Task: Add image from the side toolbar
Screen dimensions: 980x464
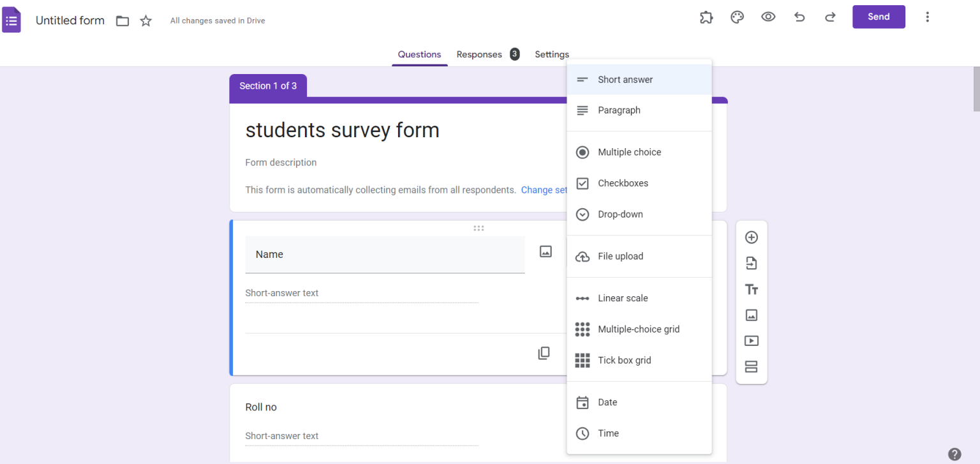Action: (752, 315)
